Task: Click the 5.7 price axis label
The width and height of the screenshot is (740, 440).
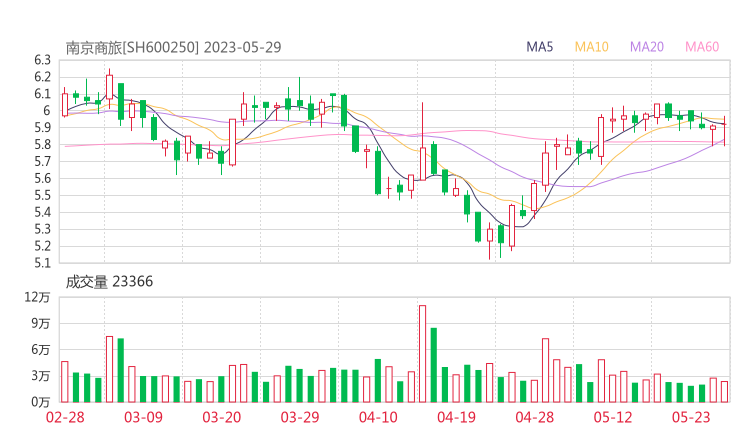Action: 42,161
